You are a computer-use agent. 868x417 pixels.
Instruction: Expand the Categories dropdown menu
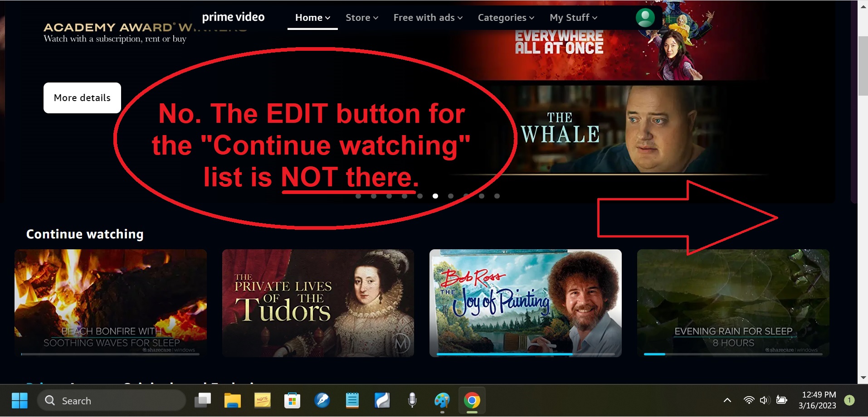pyautogui.click(x=506, y=18)
